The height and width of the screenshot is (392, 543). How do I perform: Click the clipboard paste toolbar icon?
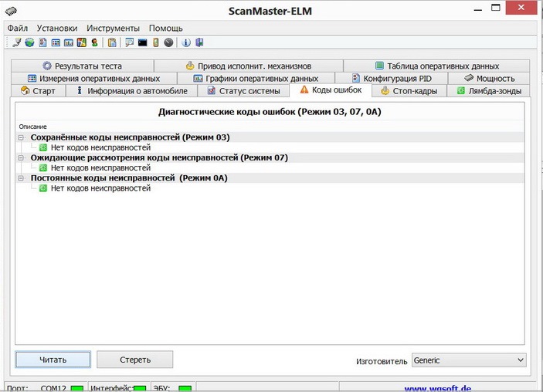click(112, 42)
